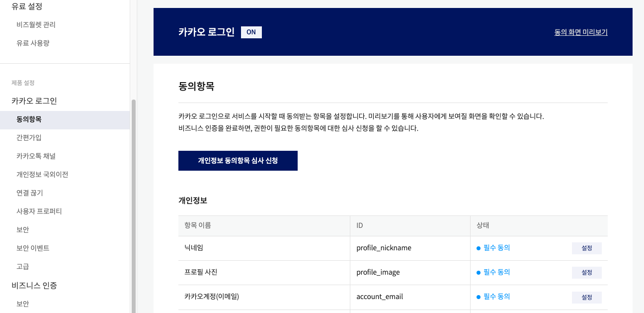
Task: Click the sidebar vertical scrollbar
Action: (x=133, y=206)
